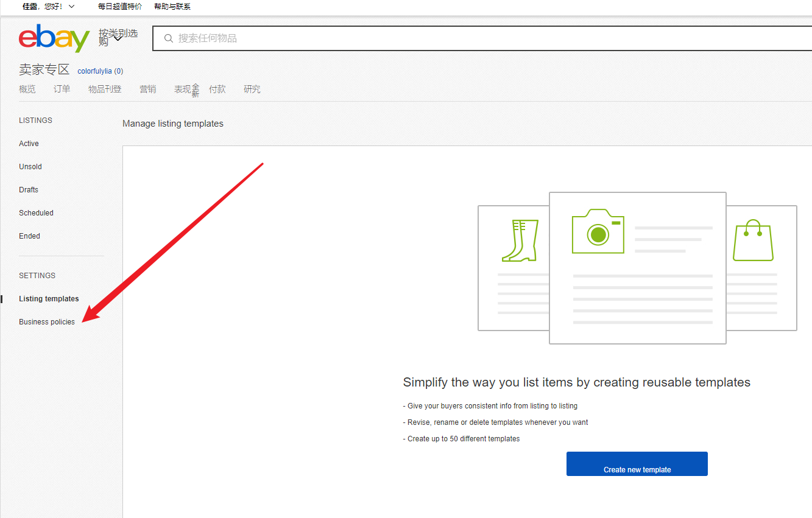
Task: Switch to the 订单 tab
Action: point(62,89)
